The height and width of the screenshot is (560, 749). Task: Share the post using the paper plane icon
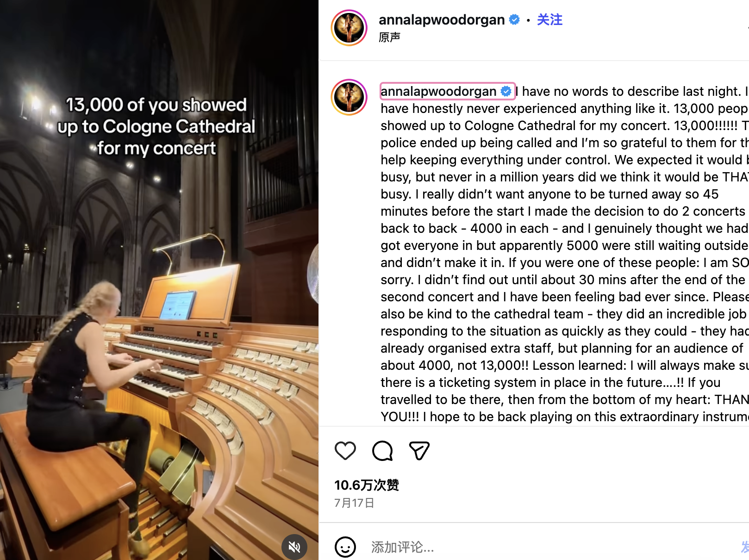tap(419, 451)
